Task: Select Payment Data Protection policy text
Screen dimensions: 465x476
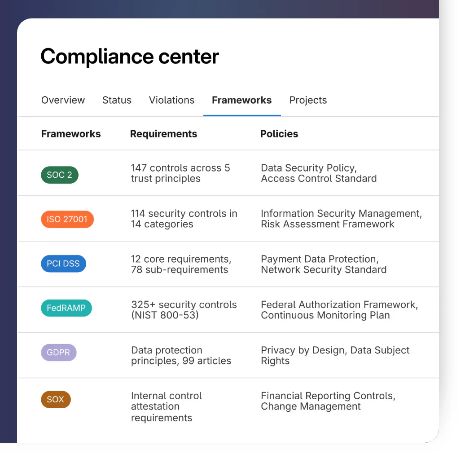Action: [x=320, y=259]
